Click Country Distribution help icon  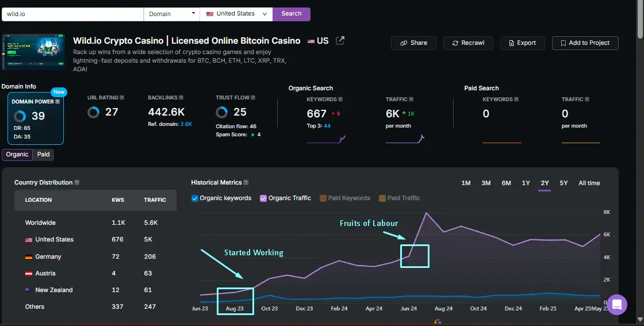tap(77, 182)
